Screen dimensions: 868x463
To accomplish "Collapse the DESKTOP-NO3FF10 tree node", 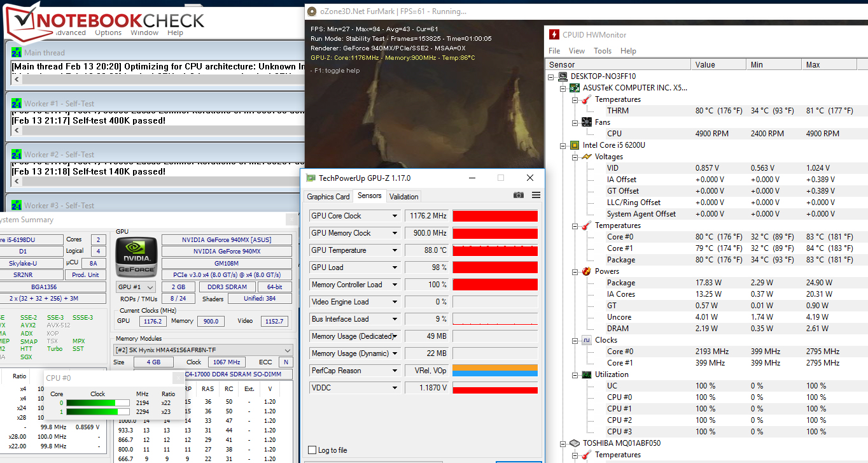I will [x=552, y=76].
